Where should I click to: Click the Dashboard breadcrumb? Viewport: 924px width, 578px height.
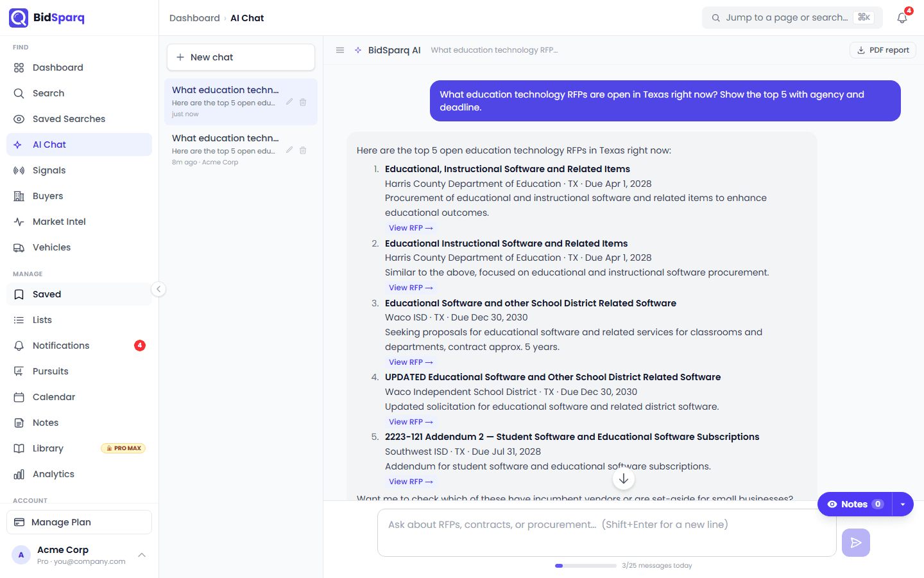coord(194,18)
